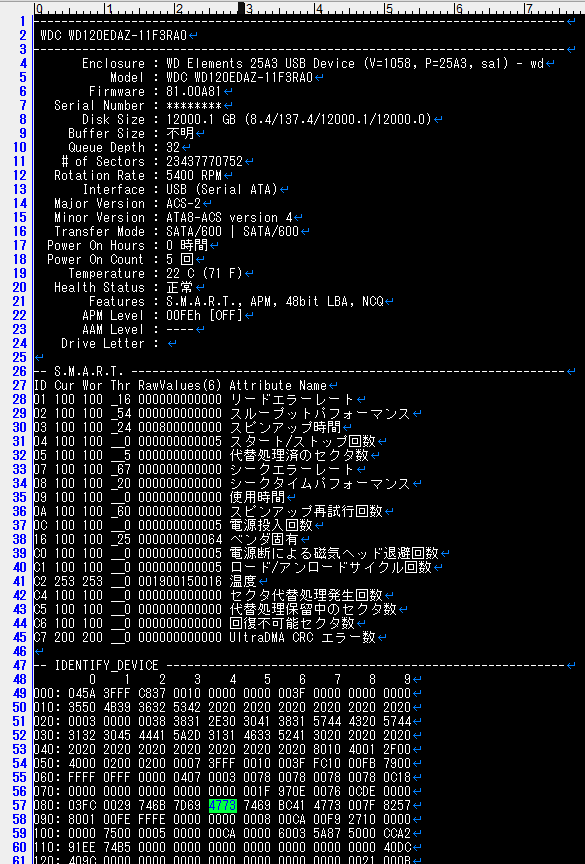Viewport: 585px width, 864px height.
Task: Click line number 26 in the gutter
Action: [x=20, y=371]
